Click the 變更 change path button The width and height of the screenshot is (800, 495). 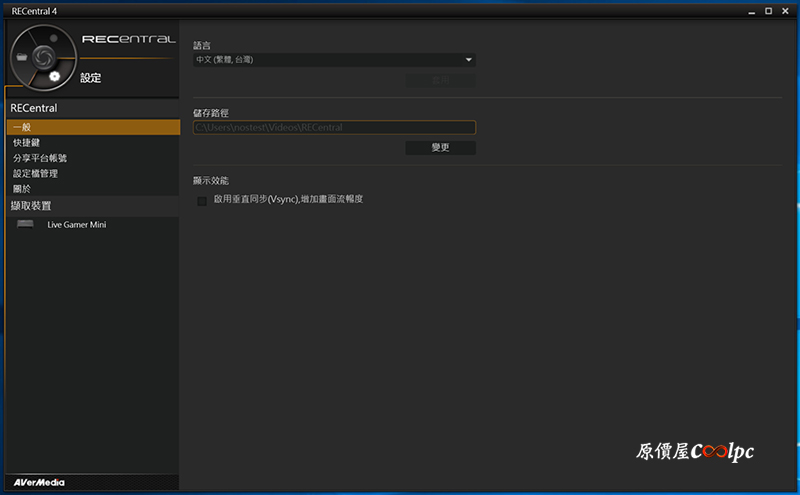tap(440, 147)
